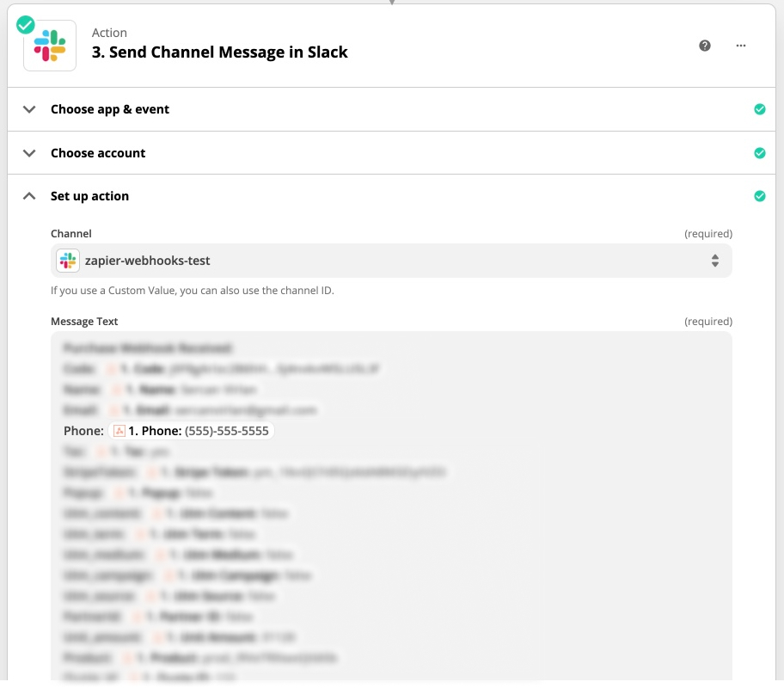Open the help question mark icon
784x688 pixels.
point(705,46)
